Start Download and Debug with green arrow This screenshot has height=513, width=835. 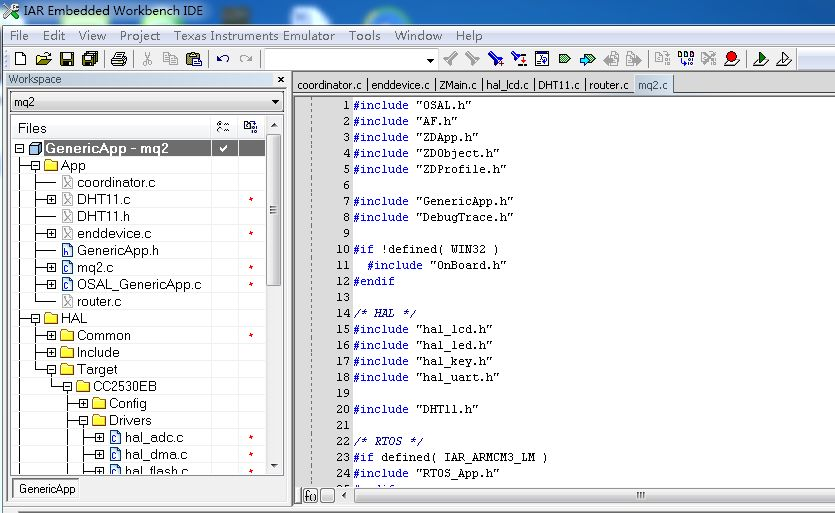[x=760, y=59]
